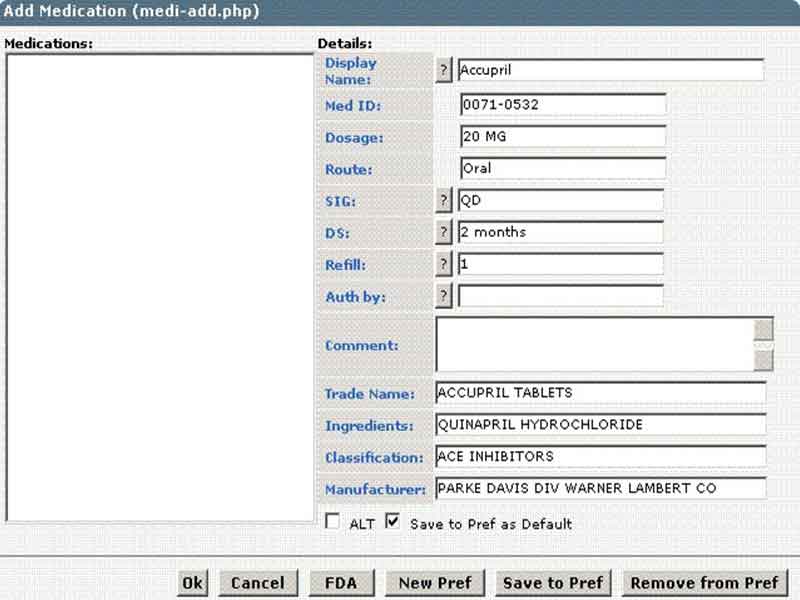This screenshot has height=600, width=800.
Task: Click the Comment box scroll up arrow
Action: [x=763, y=330]
